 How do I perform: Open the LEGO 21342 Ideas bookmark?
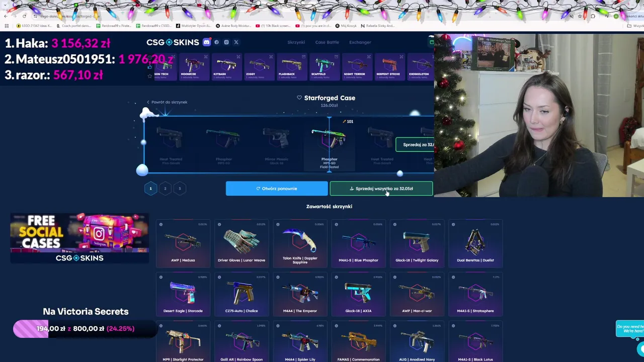34,26
